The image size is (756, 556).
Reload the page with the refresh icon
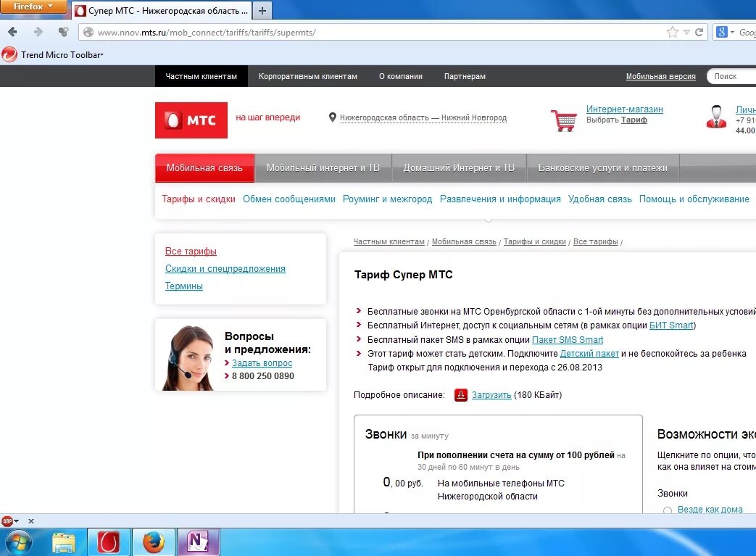pos(699,33)
